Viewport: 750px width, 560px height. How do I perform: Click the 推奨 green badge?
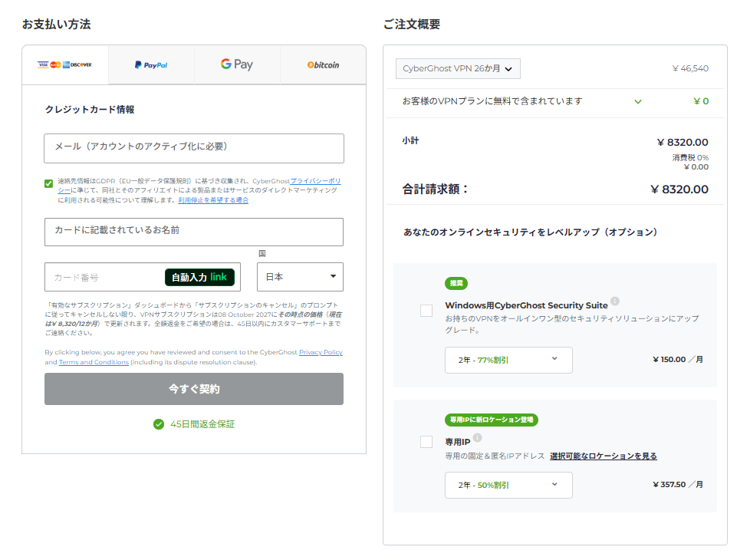coord(456,283)
